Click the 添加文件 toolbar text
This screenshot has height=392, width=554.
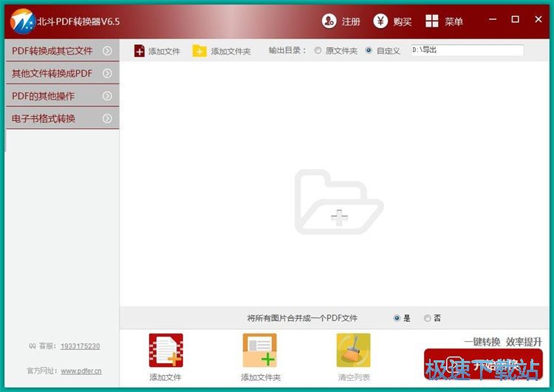[164, 52]
